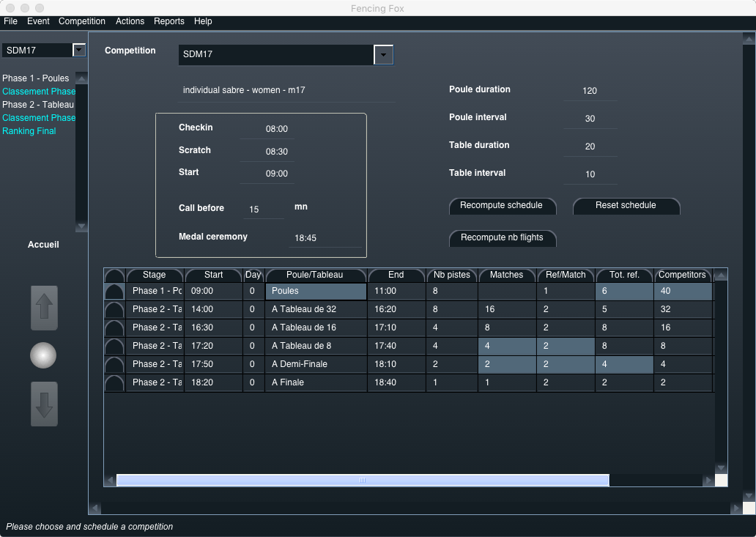The image size is (756, 537).
Task: Open Ranking Final link
Action: (x=29, y=131)
